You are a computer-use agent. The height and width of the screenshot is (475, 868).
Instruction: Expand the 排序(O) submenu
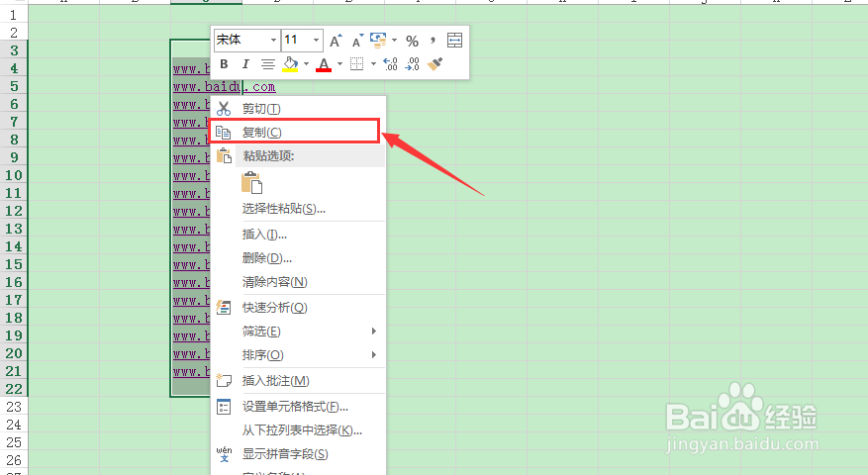click(298, 355)
